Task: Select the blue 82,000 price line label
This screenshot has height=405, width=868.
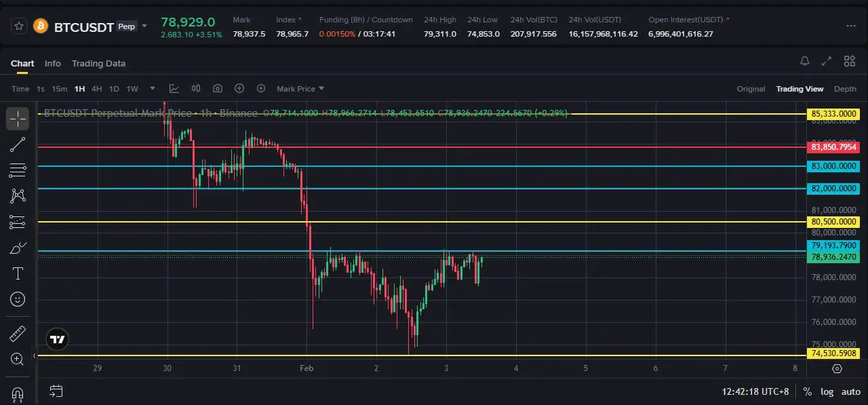Action: coord(834,189)
